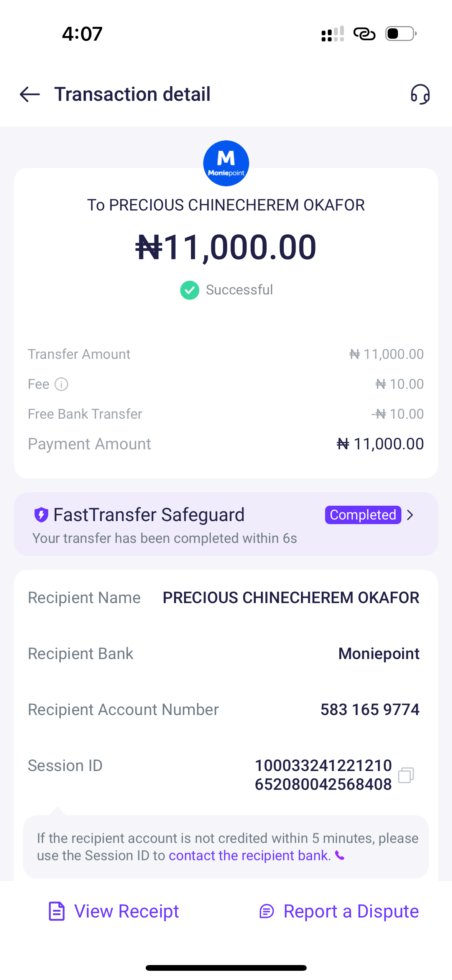
Task: Tap the phone icon after bank link
Action: click(340, 855)
